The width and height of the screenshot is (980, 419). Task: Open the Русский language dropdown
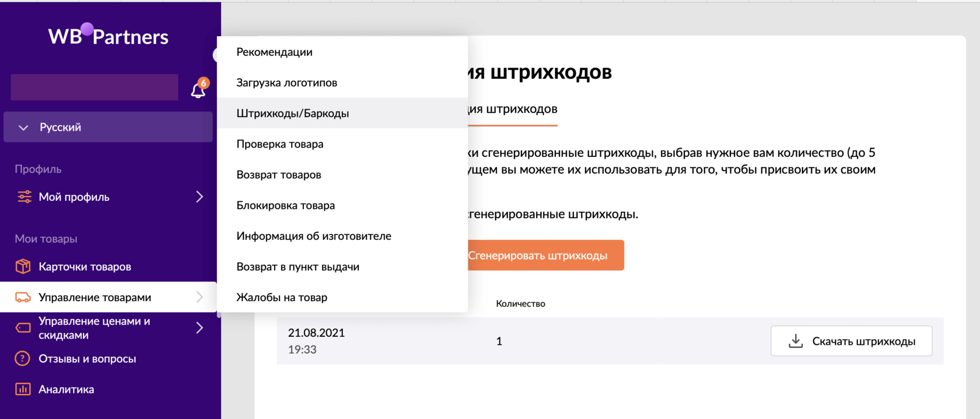pos(108,127)
